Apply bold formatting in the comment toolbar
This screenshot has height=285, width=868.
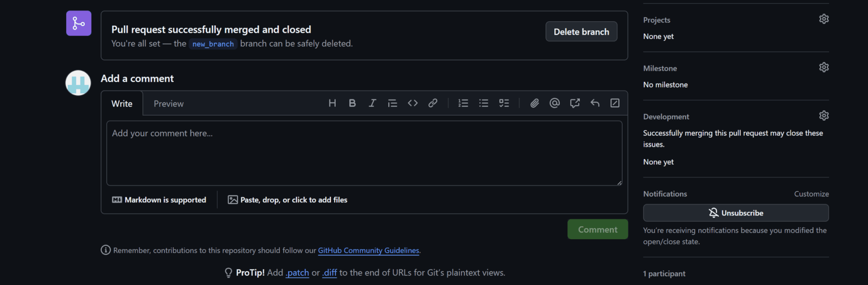352,103
